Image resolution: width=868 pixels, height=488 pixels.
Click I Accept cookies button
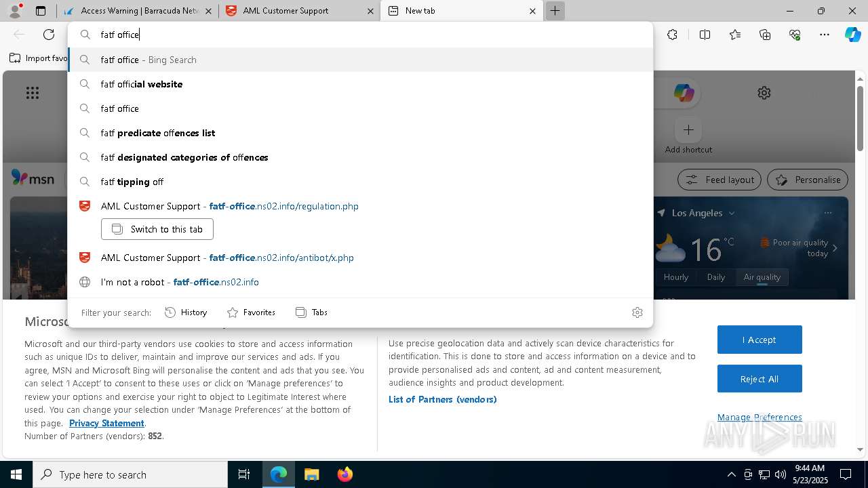(759, 340)
